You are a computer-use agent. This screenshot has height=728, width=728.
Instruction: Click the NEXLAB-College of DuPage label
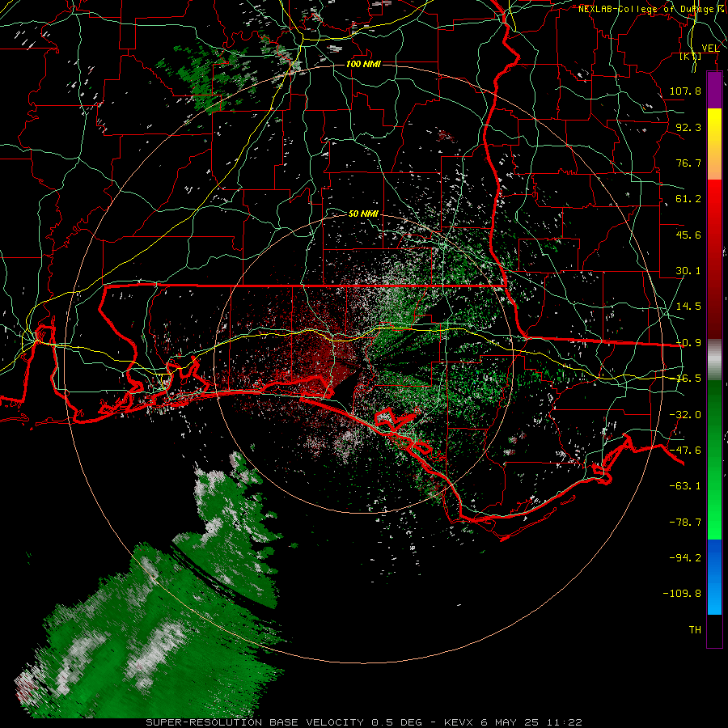(x=647, y=9)
